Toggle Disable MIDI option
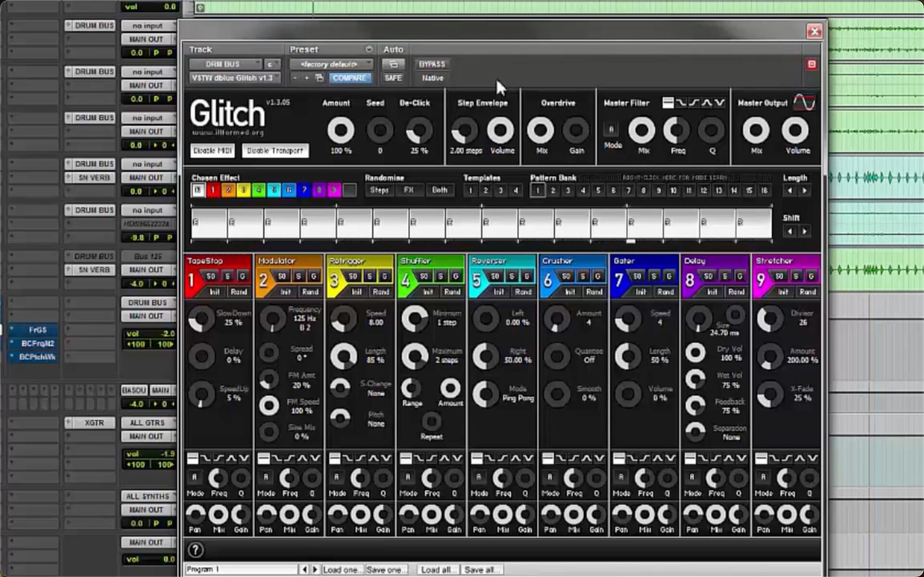The image size is (924, 577). 212,151
